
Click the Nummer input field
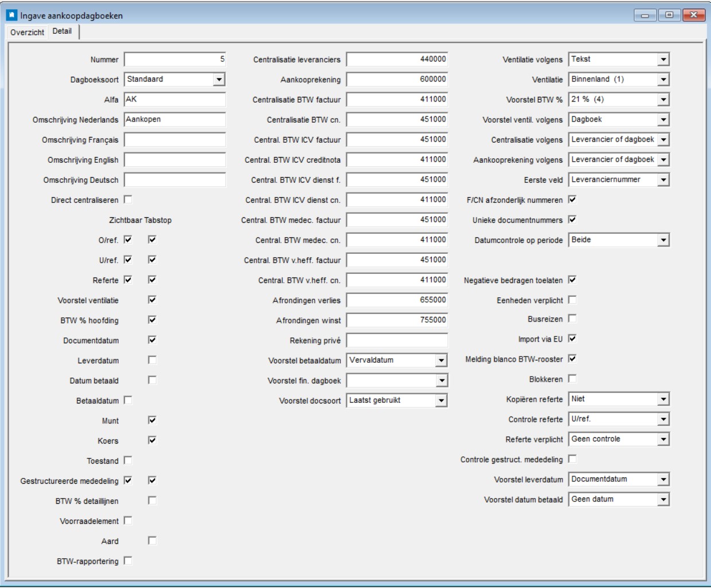(x=175, y=60)
